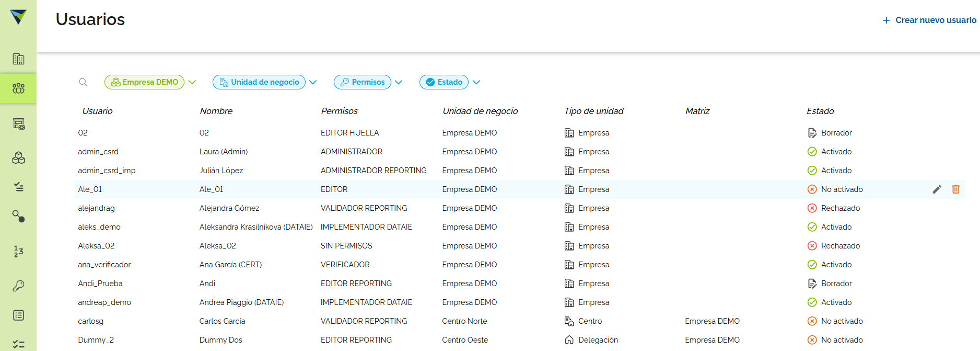
Task: Expand the Unidad de negocio filter chevron
Action: coord(313,82)
